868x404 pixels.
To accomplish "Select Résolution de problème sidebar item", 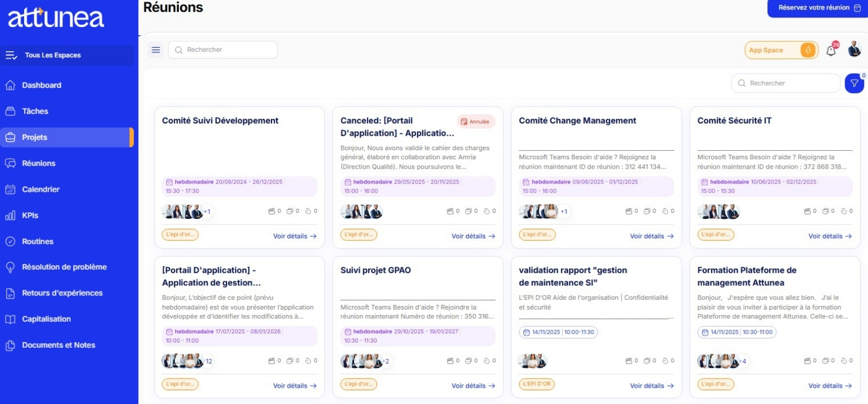I will click(x=64, y=267).
